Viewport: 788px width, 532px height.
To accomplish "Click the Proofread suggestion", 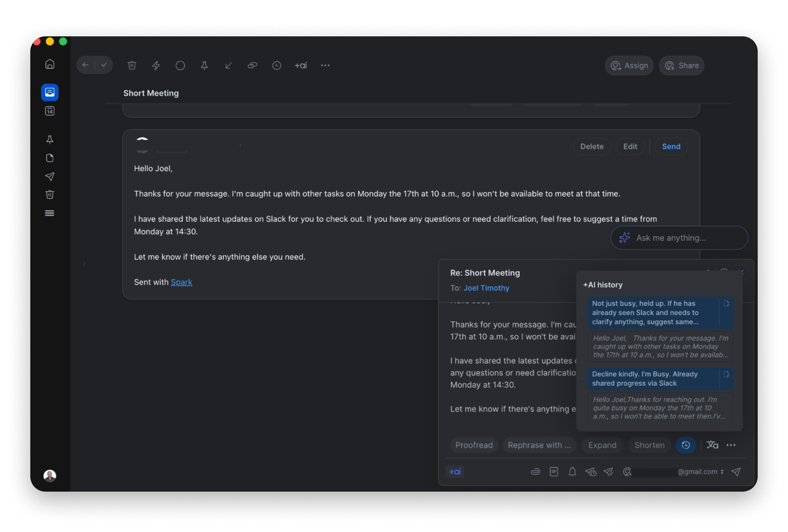I will tap(474, 445).
